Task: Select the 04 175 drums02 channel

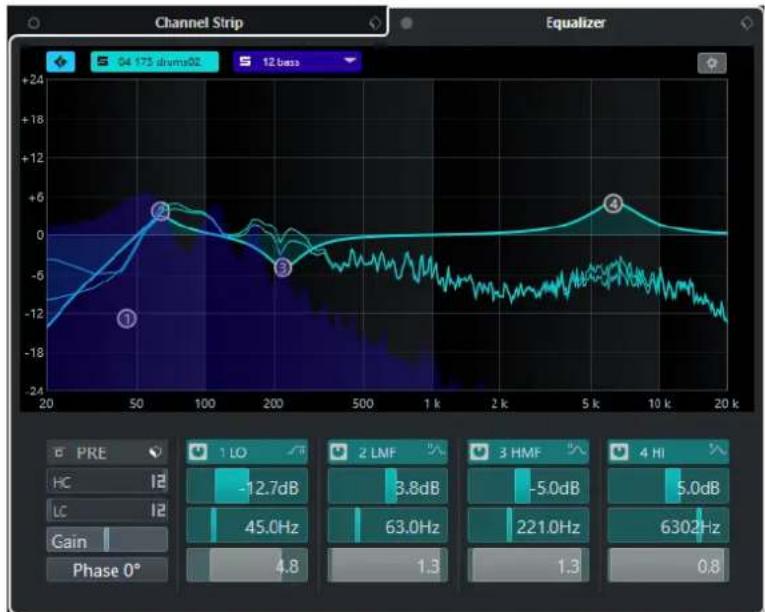Action: click(x=155, y=62)
